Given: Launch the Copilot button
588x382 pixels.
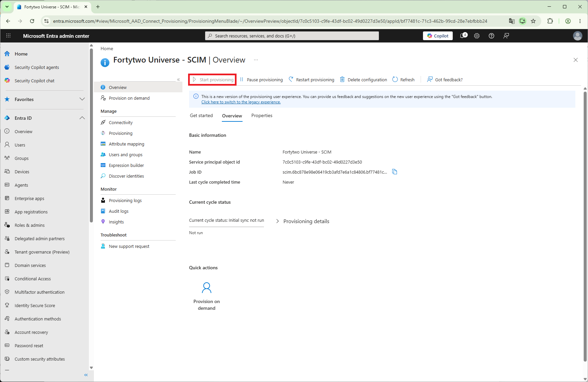Looking at the screenshot, I should pyautogui.click(x=438, y=36).
